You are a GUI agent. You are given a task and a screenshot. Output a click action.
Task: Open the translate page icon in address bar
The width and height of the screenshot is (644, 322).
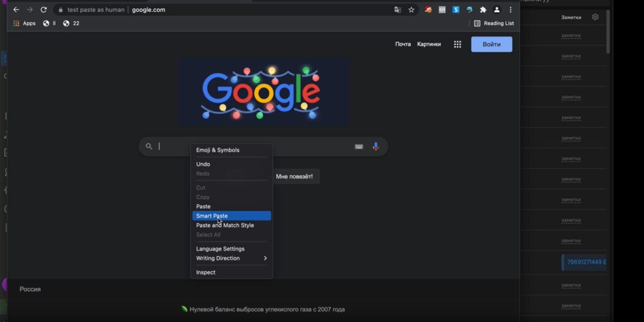click(397, 10)
